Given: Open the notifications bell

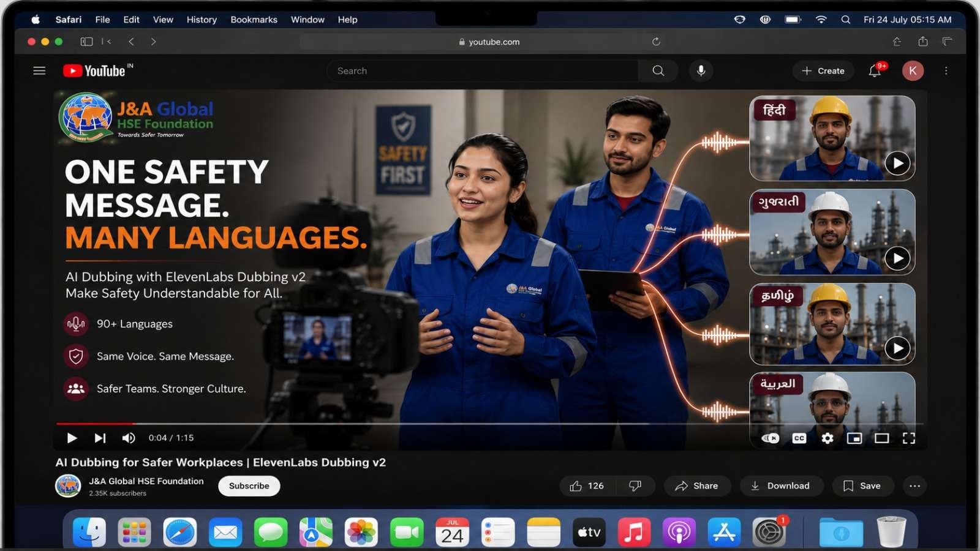Looking at the screenshot, I should coord(875,71).
